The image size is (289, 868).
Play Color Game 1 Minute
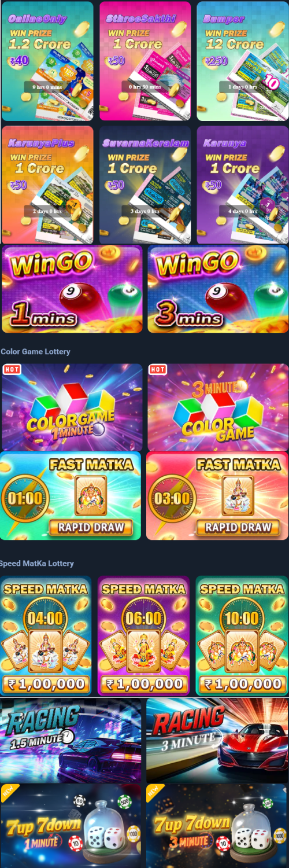[72, 407]
